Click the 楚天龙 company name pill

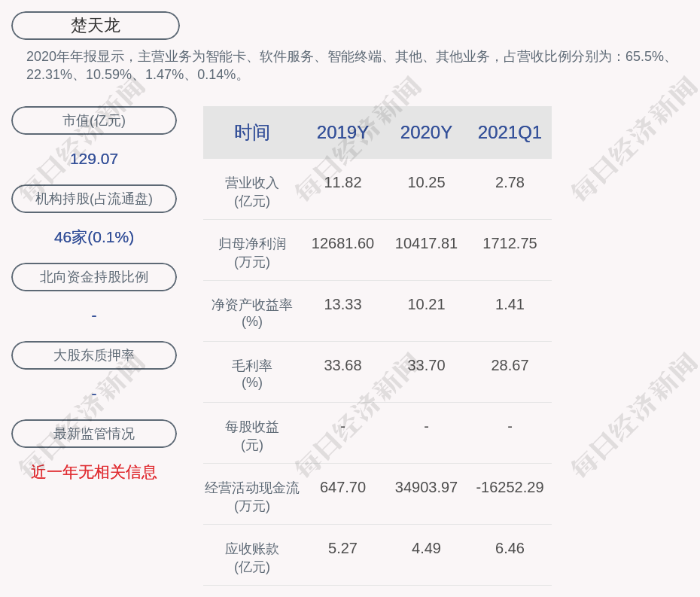96,26
